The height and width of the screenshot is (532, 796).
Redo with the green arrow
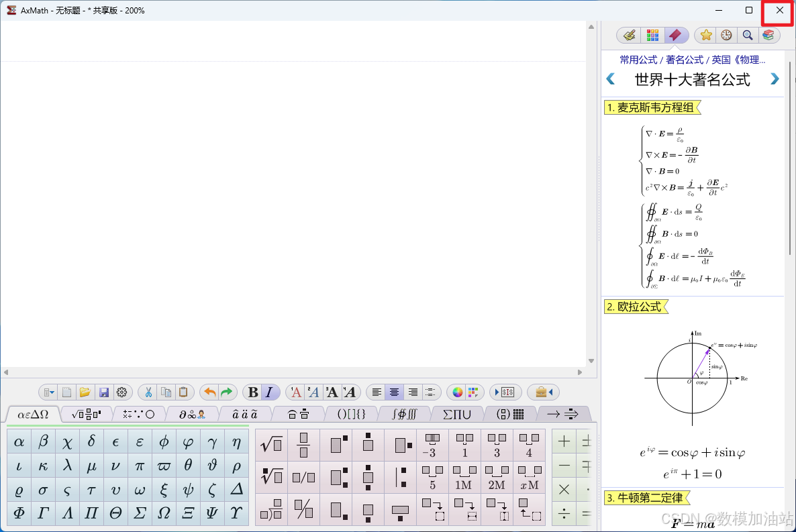tap(226, 392)
